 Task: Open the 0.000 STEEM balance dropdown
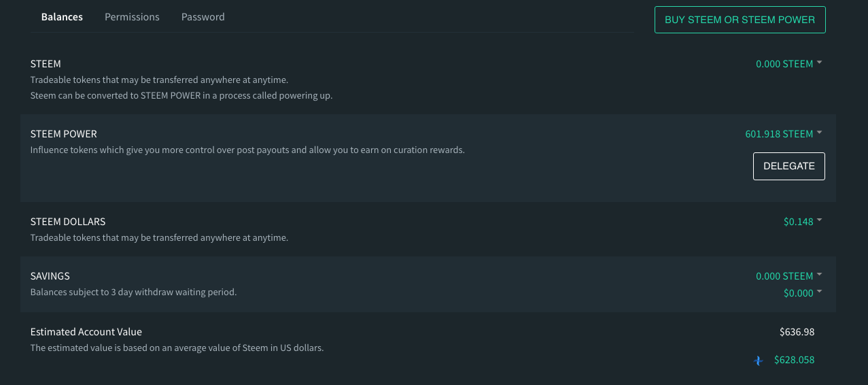pos(788,64)
